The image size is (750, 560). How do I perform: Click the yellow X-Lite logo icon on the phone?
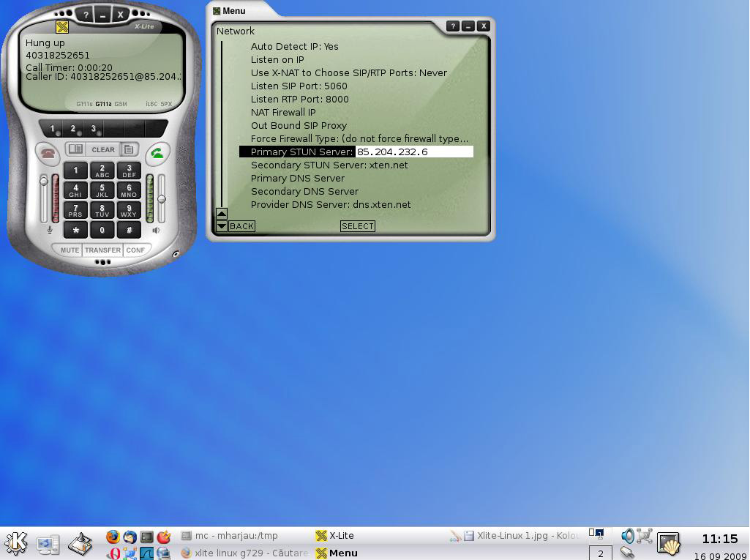pyautogui.click(x=61, y=27)
